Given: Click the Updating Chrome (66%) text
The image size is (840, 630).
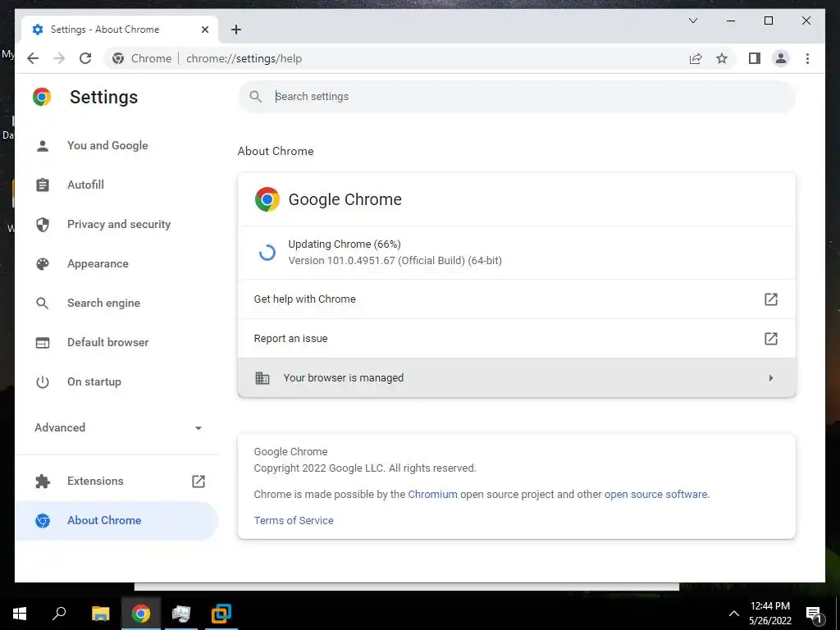Looking at the screenshot, I should (345, 244).
